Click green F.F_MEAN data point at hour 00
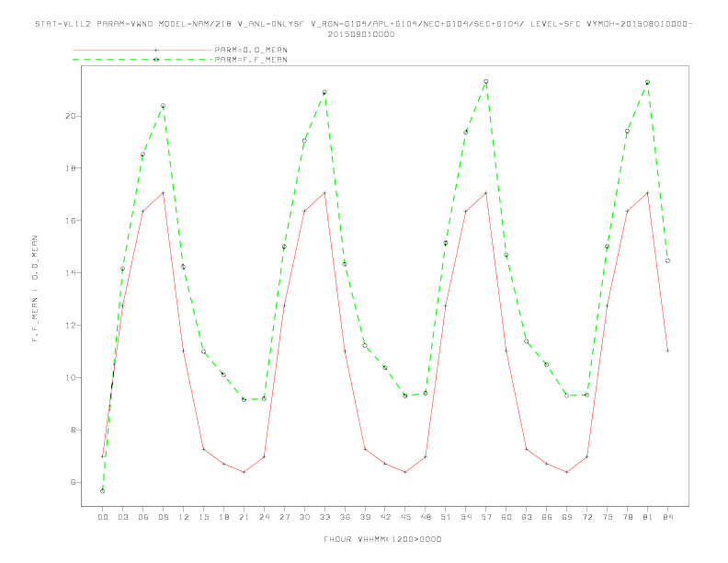Viewport: 728px width, 563px height. tap(103, 491)
